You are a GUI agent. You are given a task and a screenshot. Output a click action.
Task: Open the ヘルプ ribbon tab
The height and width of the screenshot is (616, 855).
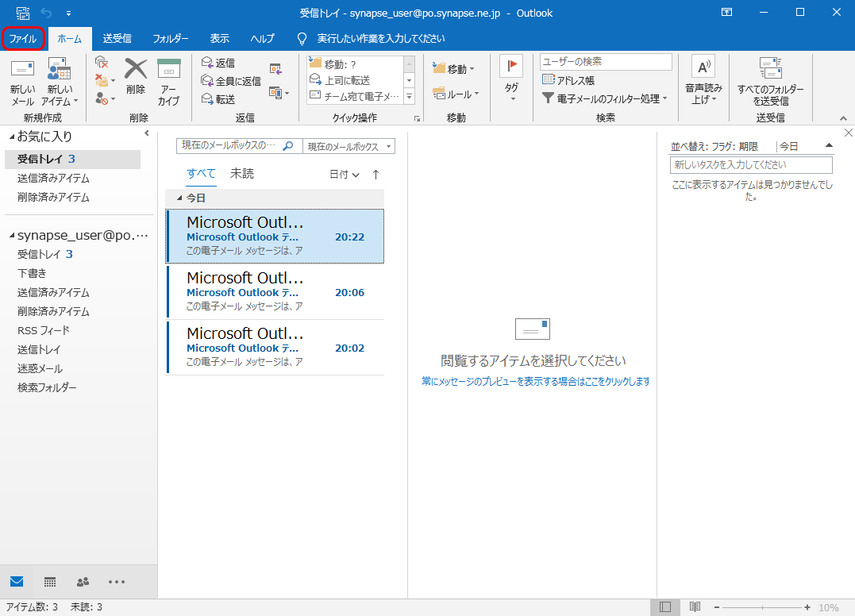click(x=262, y=39)
